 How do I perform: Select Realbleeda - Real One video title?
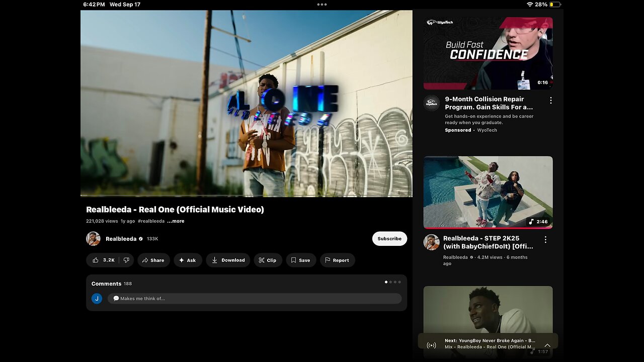(x=175, y=210)
